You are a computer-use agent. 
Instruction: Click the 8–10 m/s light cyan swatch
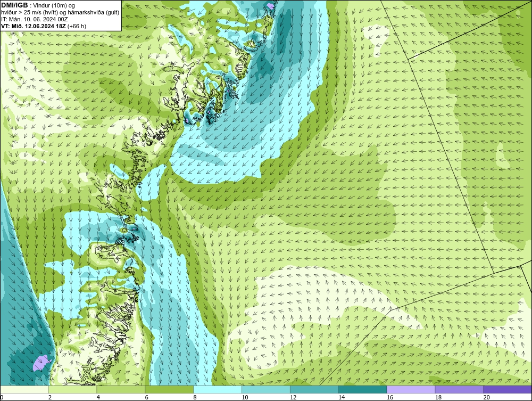point(218,389)
